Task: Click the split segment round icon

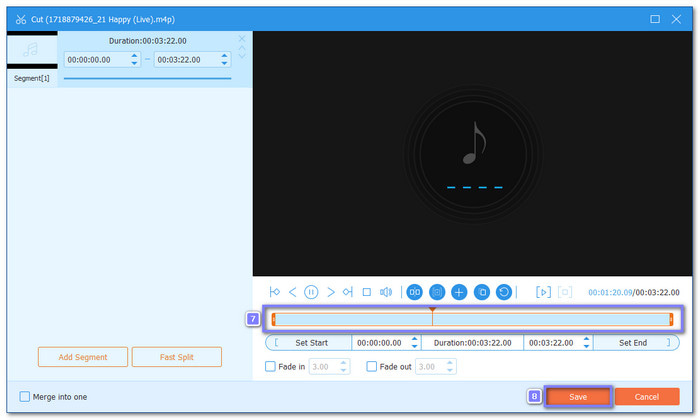Action: click(414, 292)
